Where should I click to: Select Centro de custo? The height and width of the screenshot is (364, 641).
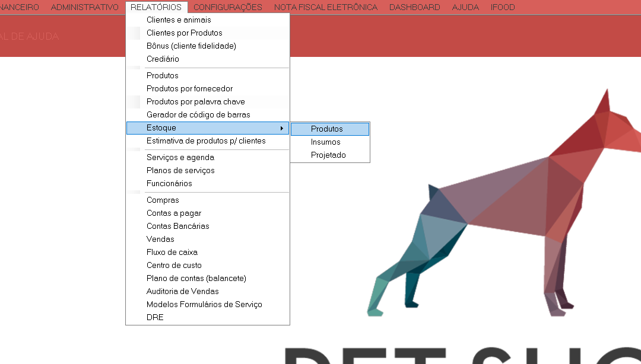208,266
